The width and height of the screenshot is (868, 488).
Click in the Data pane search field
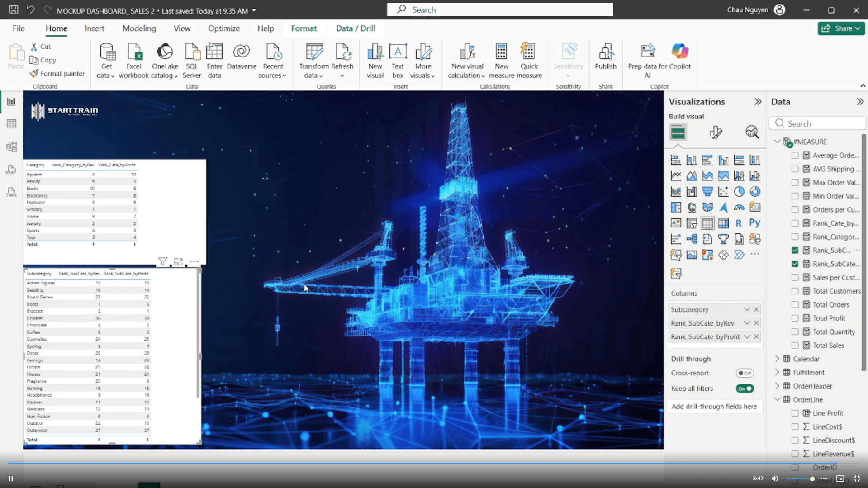click(x=817, y=123)
